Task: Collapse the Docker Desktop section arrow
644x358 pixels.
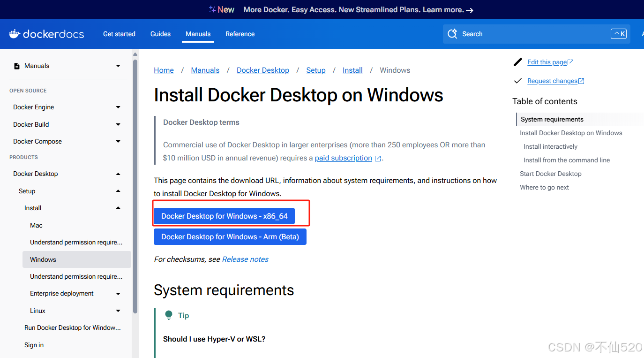Action: pyautogui.click(x=118, y=174)
